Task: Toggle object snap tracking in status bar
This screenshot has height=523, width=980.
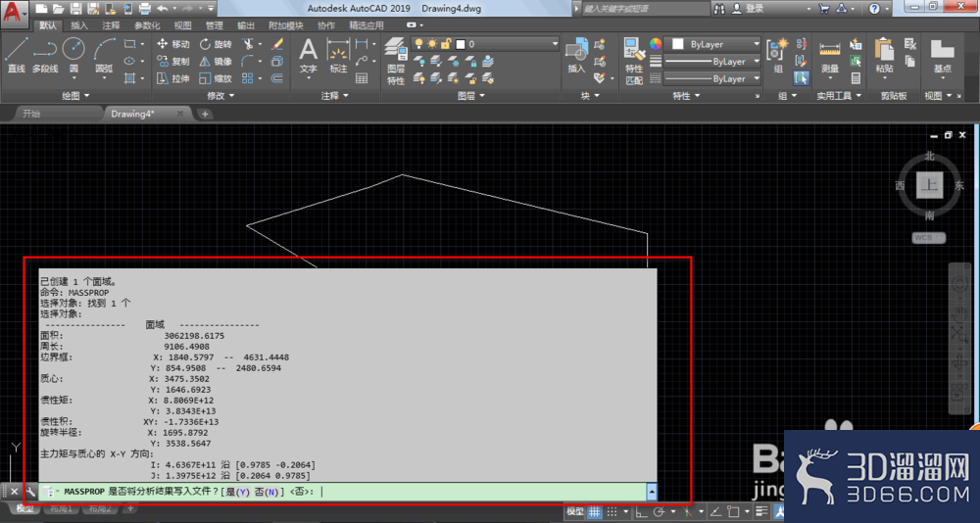Action: [x=715, y=512]
